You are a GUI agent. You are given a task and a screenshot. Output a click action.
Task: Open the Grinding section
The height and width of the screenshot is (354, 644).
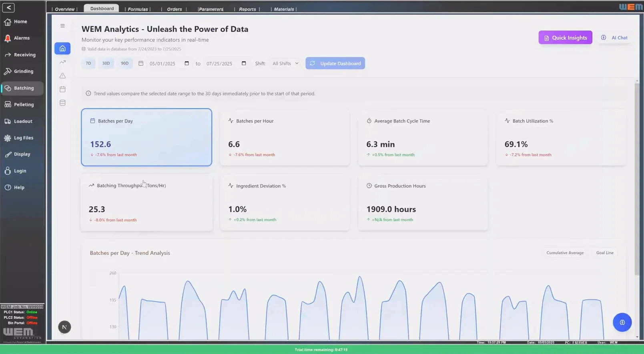[19, 71]
